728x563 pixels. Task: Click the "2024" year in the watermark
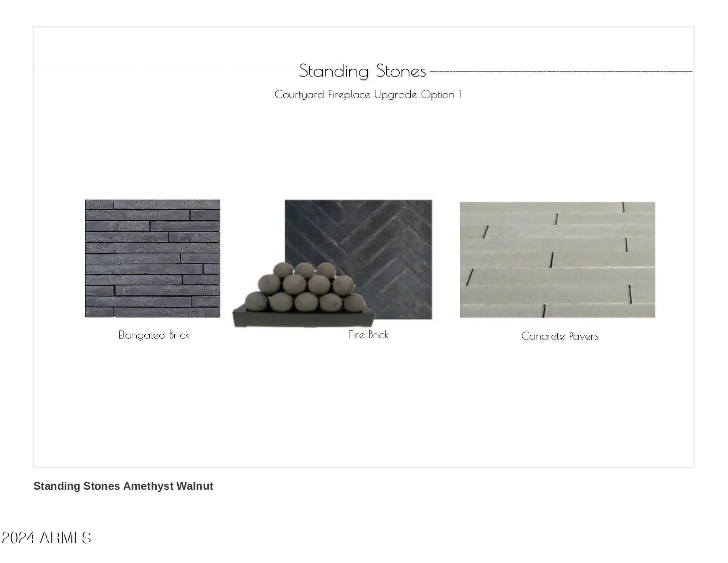pyautogui.click(x=18, y=538)
